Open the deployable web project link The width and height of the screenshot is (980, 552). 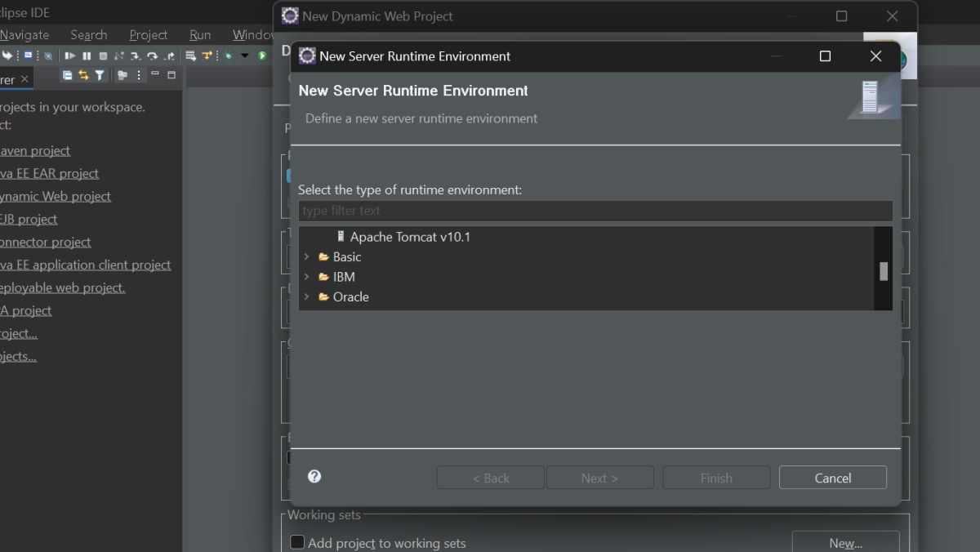coord(63,288)
